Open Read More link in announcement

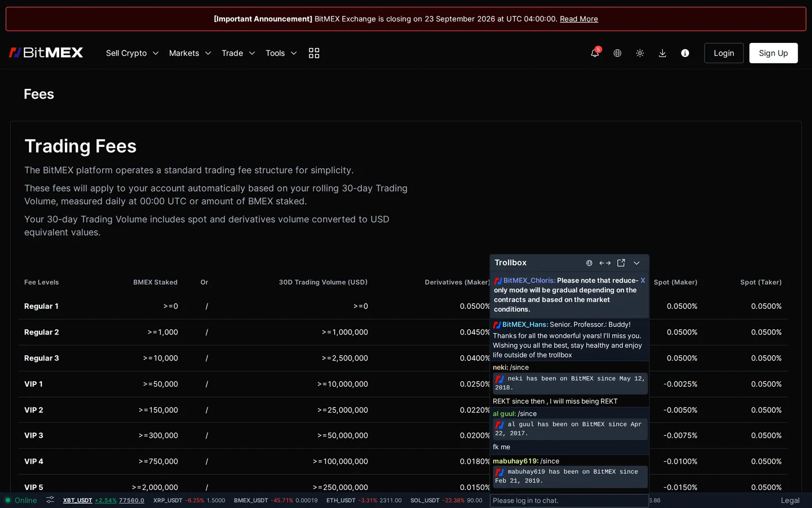[579, 19]
